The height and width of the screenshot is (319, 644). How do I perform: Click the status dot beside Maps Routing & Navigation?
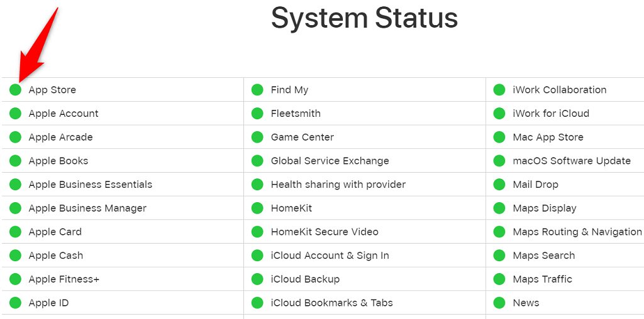499,232
